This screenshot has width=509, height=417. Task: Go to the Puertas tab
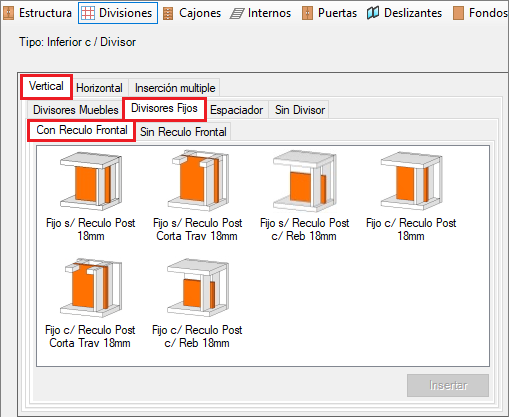(x=330, y=13)
